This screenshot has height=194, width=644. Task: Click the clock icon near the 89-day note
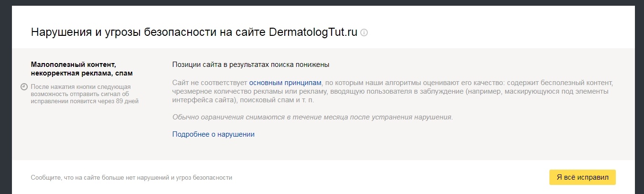coord(24,87)
